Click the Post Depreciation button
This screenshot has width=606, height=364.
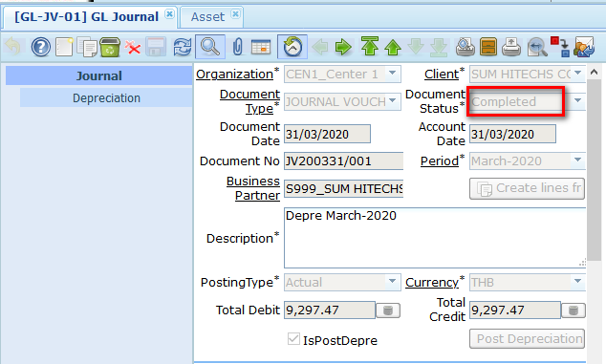(527, 339)
